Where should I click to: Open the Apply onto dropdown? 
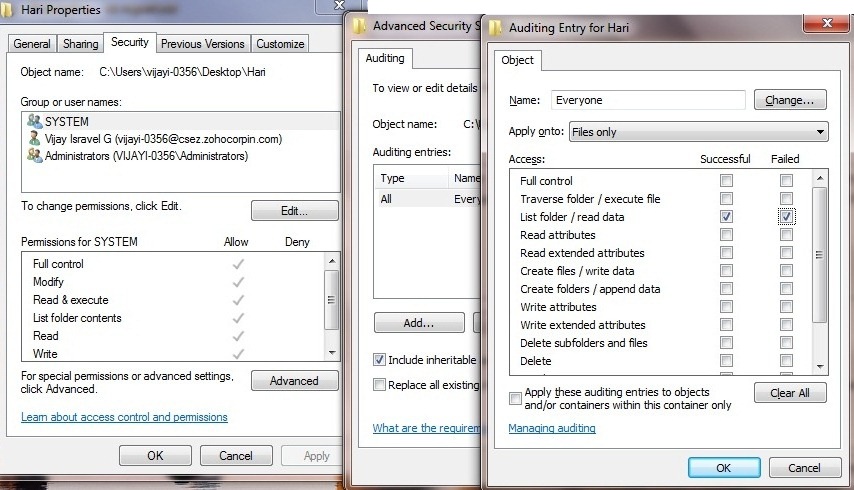coord(698,132)
